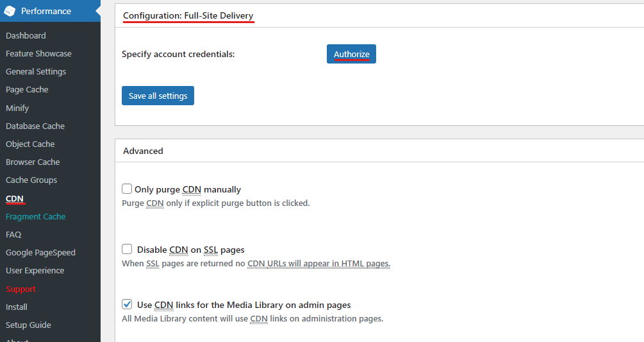Open the Performance menu header
The width and height of the screenshot is (644, 342).
(x=50, y=11)
